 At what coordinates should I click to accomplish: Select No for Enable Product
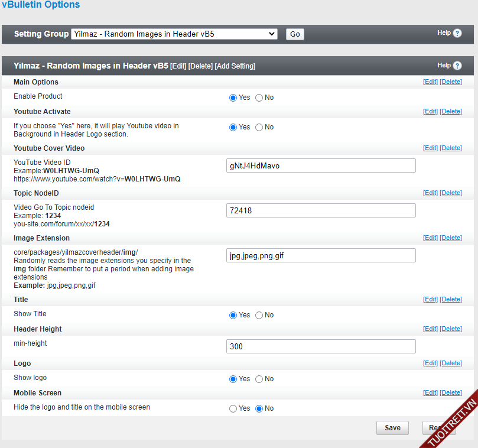tap(259, 98)
